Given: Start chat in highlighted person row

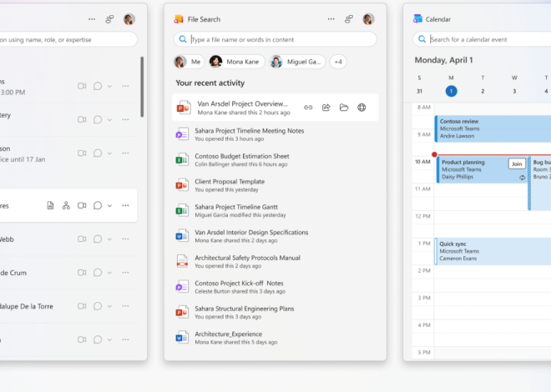Looking at the screenshot, I should [x=98, y=205].
